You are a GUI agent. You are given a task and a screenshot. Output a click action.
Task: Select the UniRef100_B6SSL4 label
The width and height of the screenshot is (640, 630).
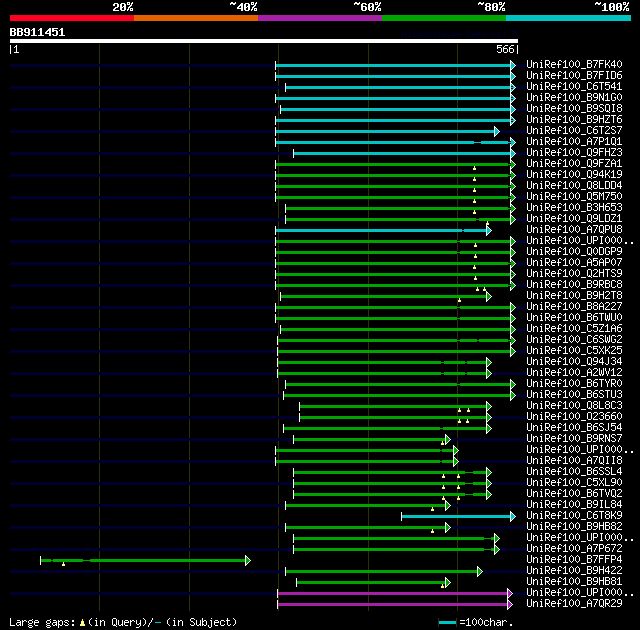(574, 472)
